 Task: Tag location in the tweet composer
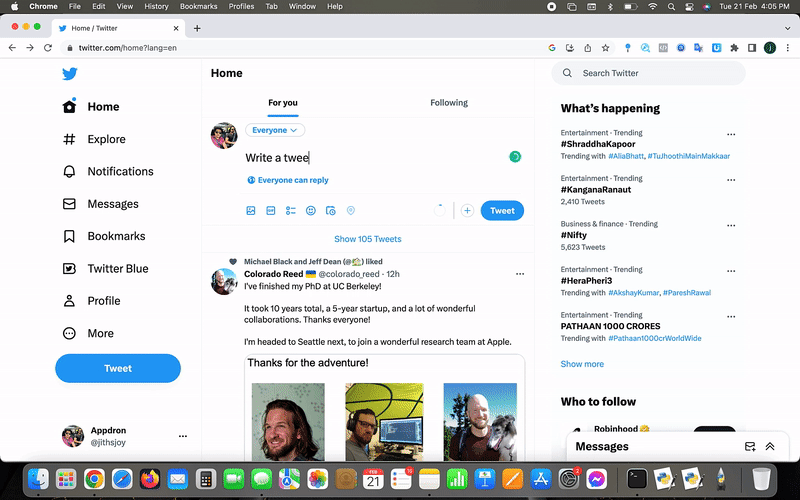coord(351,211)
